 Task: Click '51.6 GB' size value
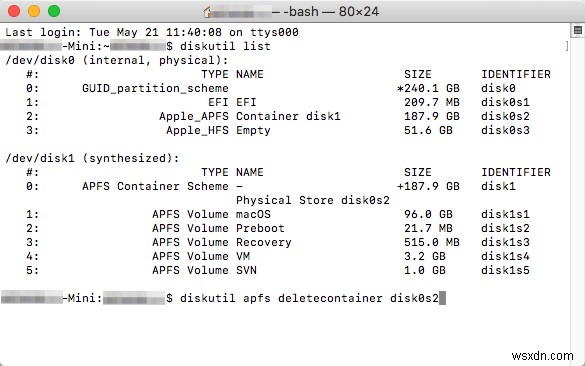point(428,130)
